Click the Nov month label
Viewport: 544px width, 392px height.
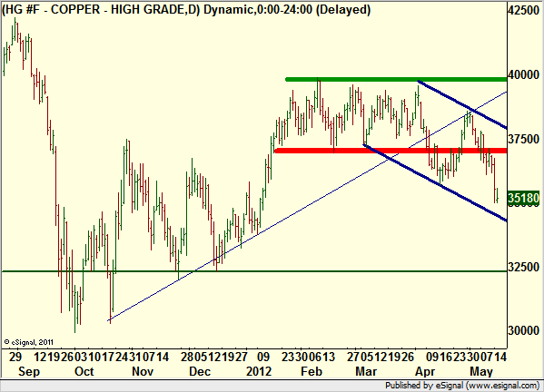(143, 371)
